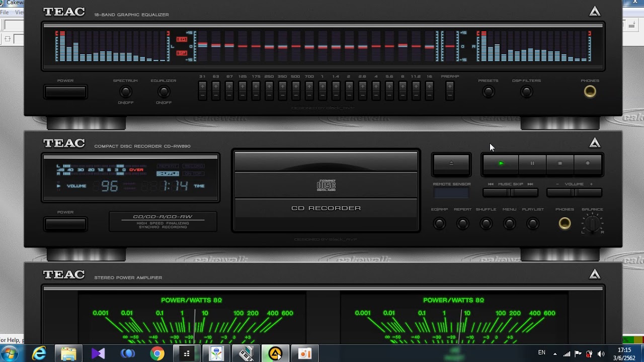644x362 pixels.
Task: Toggle Repeat mode knob
Action: point(462,223)
